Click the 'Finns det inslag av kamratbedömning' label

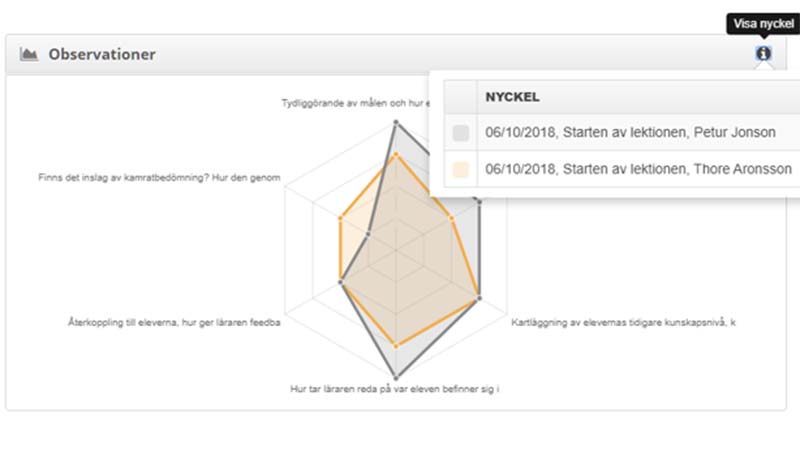[x=159, y=178]
